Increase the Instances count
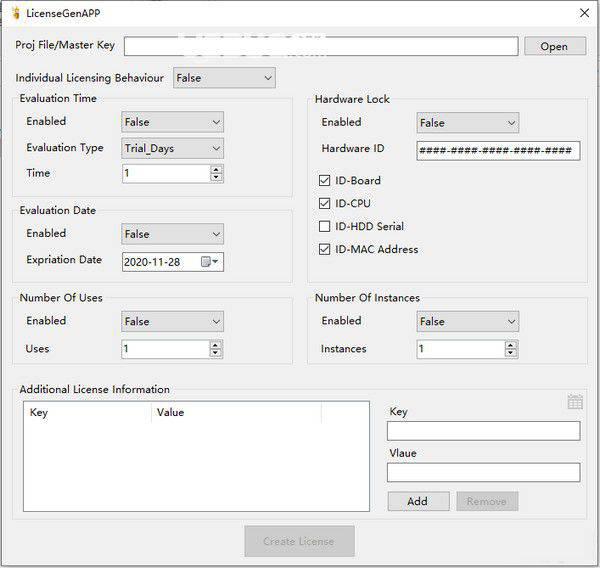The width and height of the screenshot is (600, 568). [511, 345]
